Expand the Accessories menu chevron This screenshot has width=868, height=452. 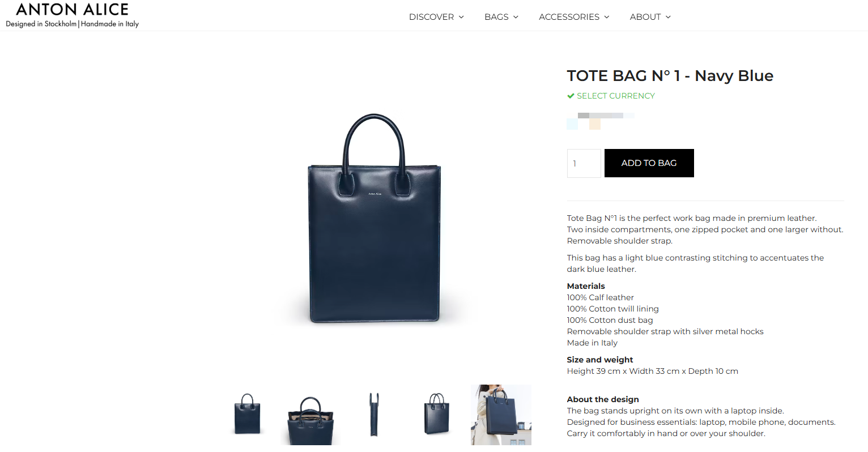click(607, 17)
